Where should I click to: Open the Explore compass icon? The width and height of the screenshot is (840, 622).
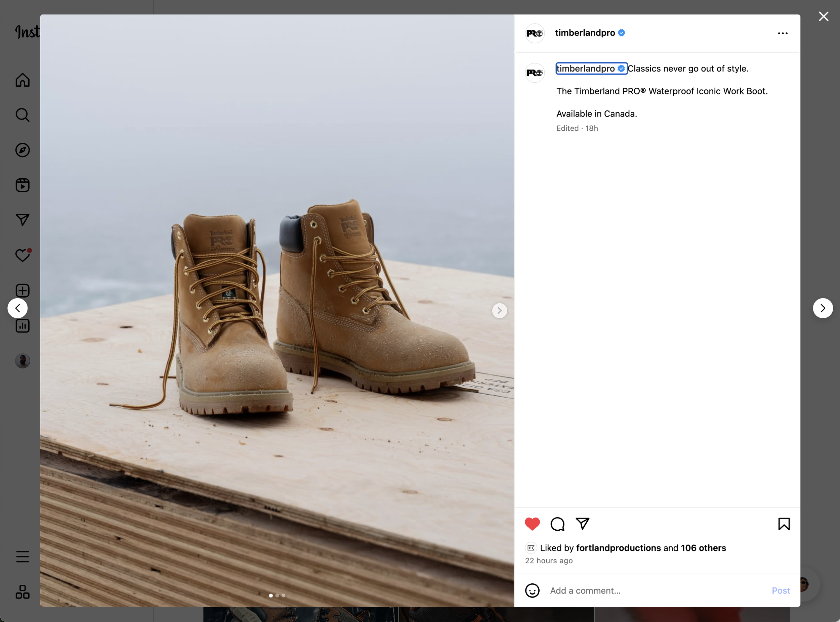coord(23,150)
